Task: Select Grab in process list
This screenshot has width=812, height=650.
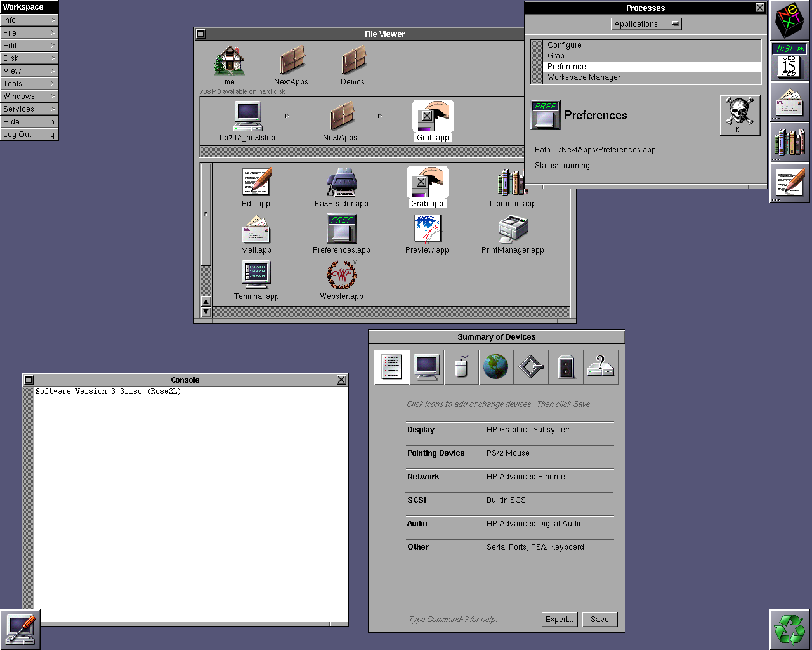Action: pos(652,56)
